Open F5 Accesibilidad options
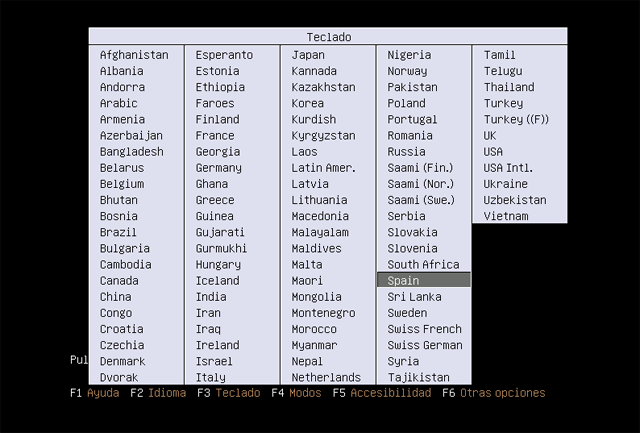This screenshot has height=433, width=640. click(x=381, y=393)
